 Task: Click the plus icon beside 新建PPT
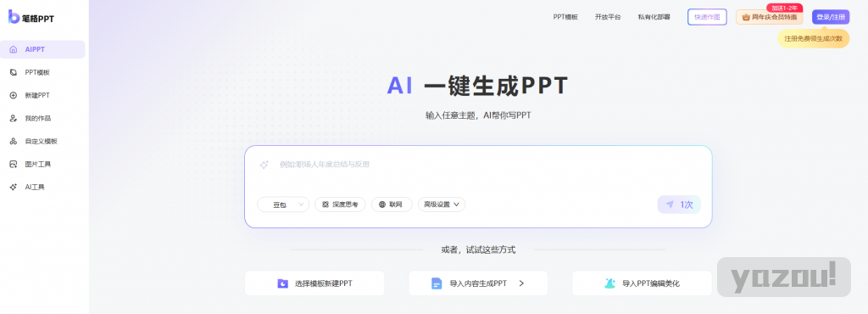click(x=14, y=95)
